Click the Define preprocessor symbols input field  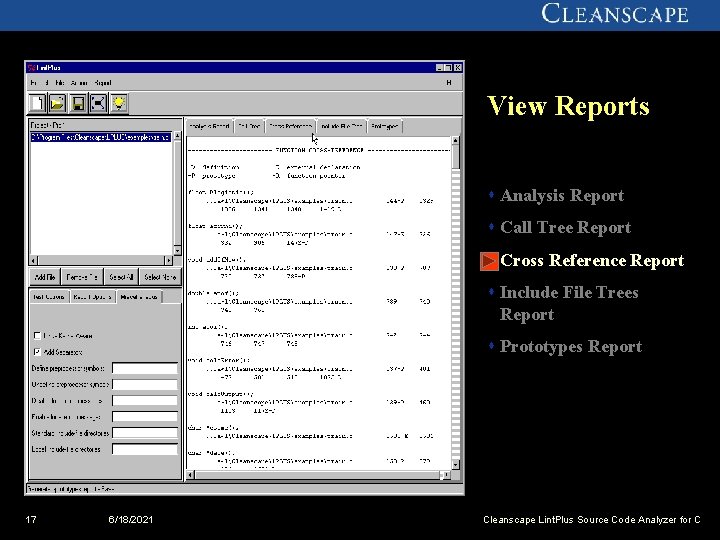coord(145,368)
